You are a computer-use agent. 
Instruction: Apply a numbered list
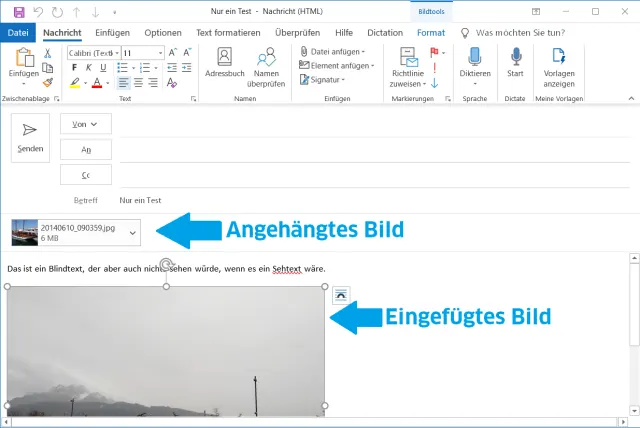(x=145, y=68)
